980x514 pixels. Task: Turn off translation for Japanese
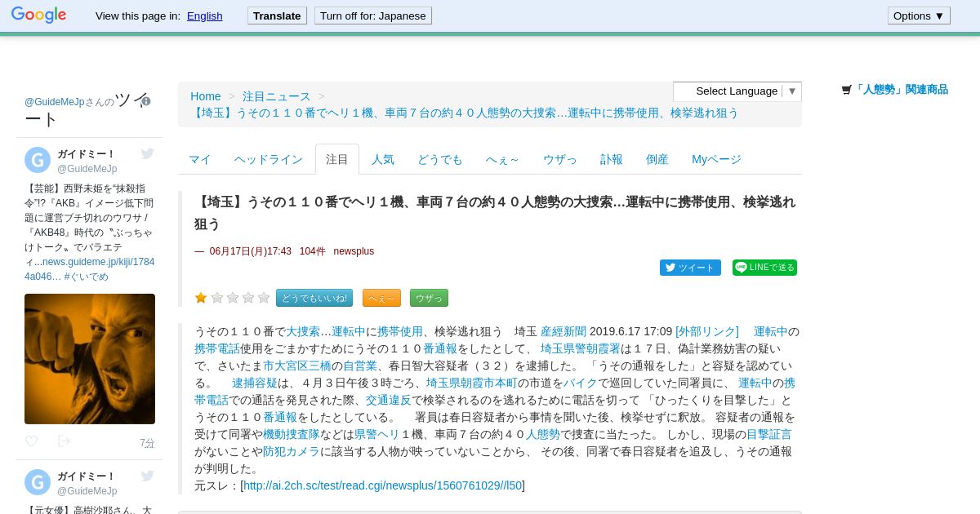[373, 16]
